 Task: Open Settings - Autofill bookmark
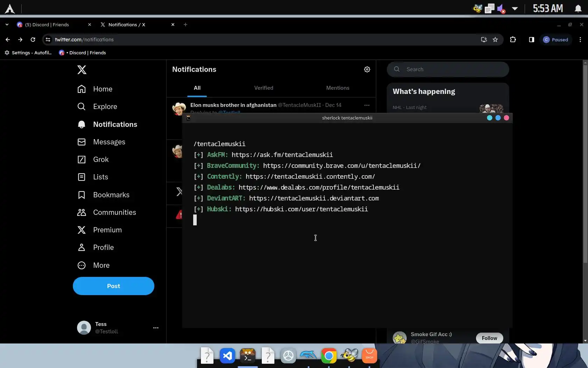(x=28, y=53)
